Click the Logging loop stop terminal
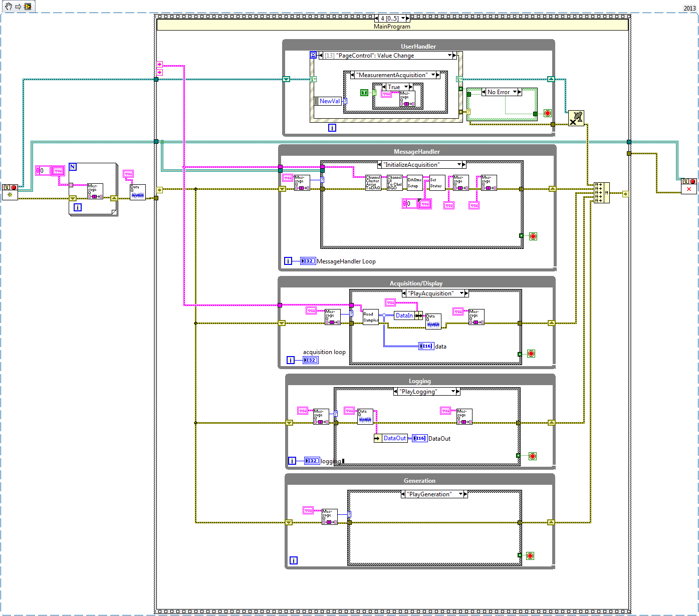 point(533,456)
